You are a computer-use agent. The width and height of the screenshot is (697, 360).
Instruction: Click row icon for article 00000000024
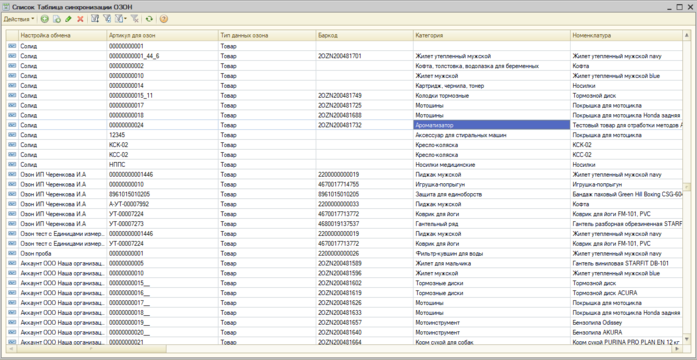coord(12,125)
